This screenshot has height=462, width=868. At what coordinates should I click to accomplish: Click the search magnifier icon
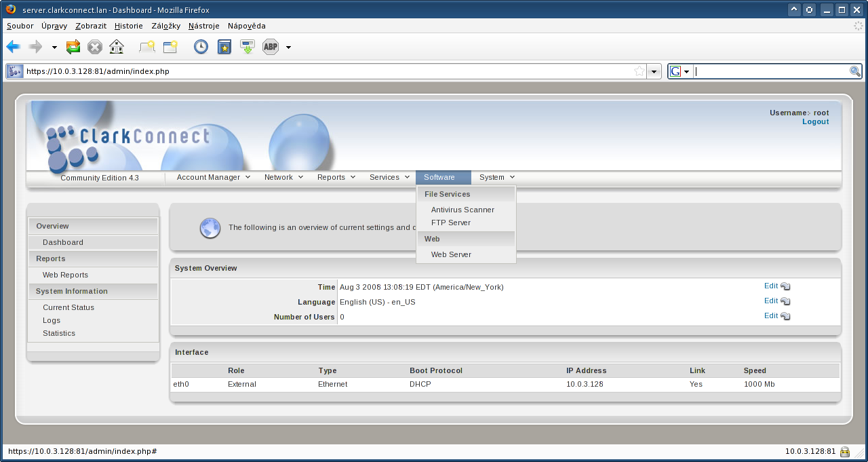point(855,71)
